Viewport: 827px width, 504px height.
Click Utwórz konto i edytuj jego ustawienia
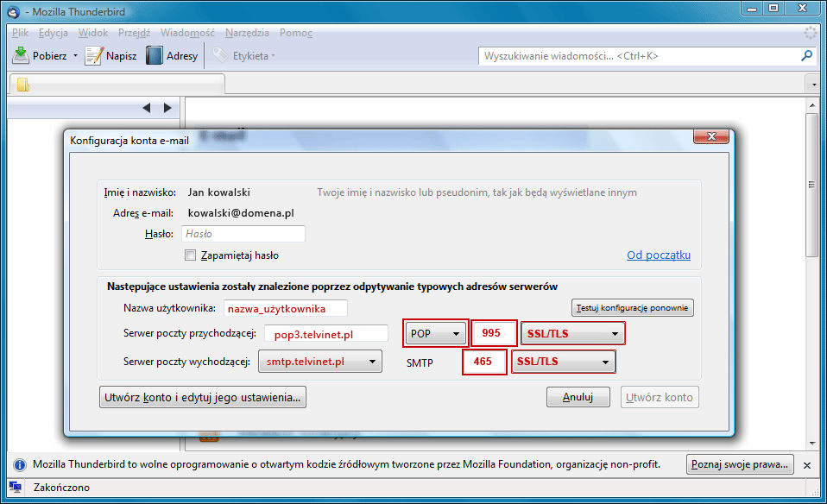[203, 398]
